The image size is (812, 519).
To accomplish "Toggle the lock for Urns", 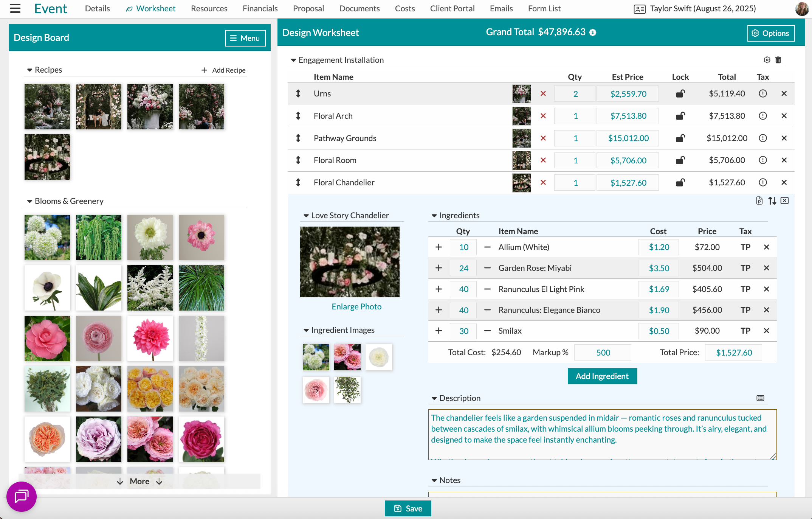I will (x=680, y=93).
